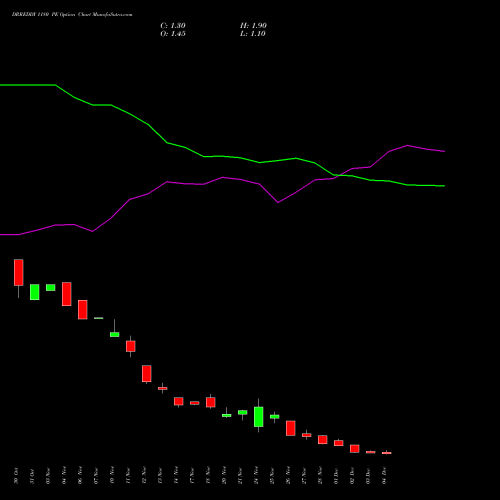Select the "01 Dec" date axis label

click(336, 475)
